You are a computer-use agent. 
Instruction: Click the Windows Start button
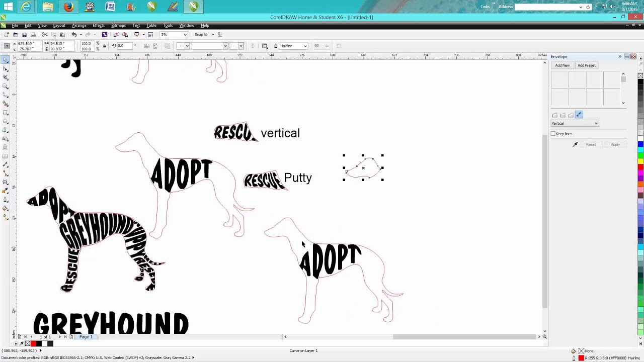(8, 7)
